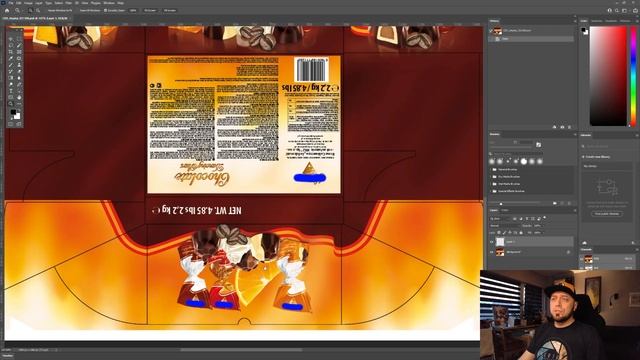The height and width of the screenshot is (360, 640).
Task: Create new document from current state
Action: 554,127
